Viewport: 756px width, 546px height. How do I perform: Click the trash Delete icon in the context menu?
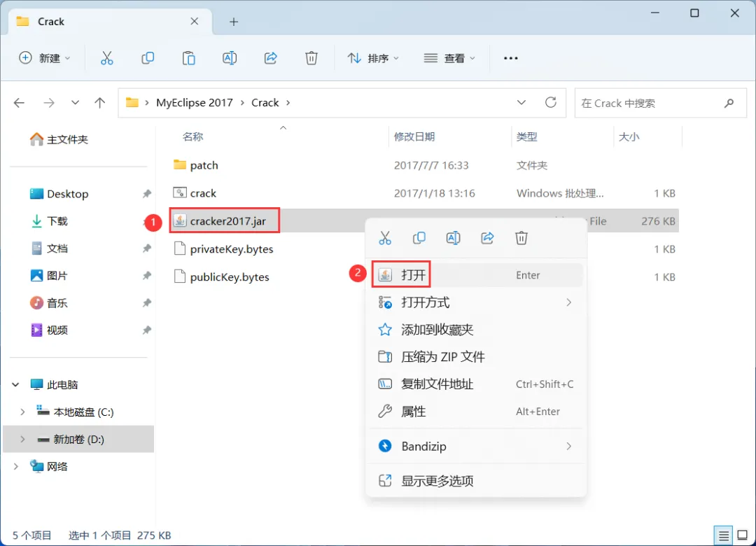click(521, 238)
